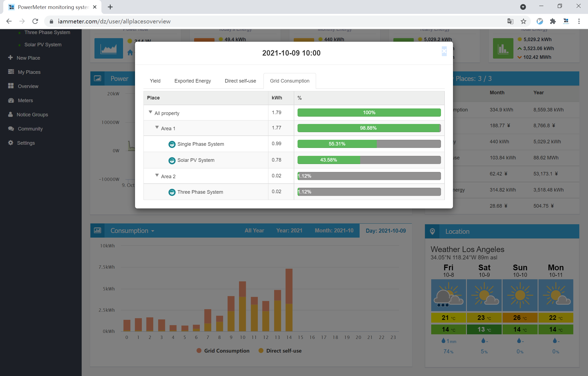Switch to the Exported Energy tab

pos(192,81)
